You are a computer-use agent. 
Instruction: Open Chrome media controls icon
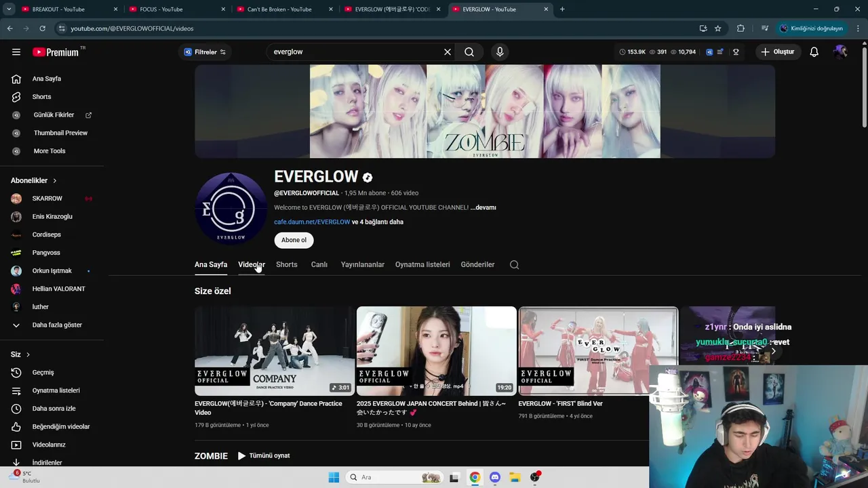click(x=765, y=28)
